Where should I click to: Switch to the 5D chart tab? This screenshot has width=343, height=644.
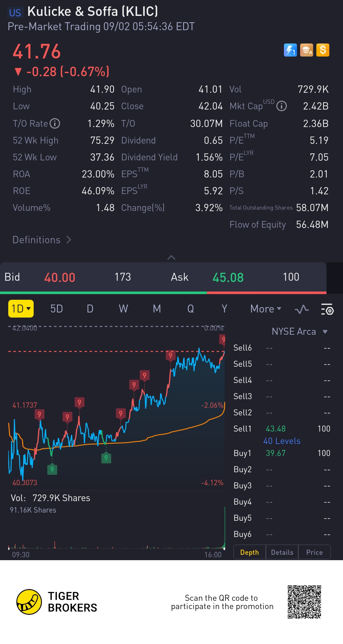tap(57, 309)
